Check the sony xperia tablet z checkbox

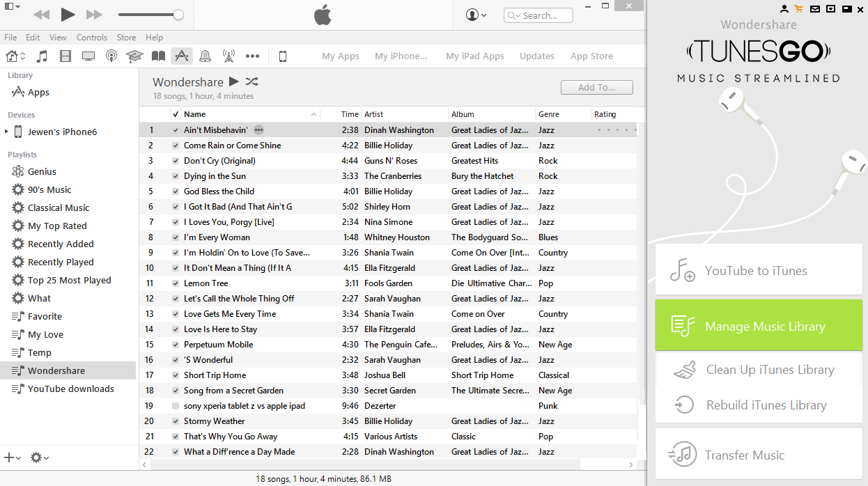coord(176,406)
